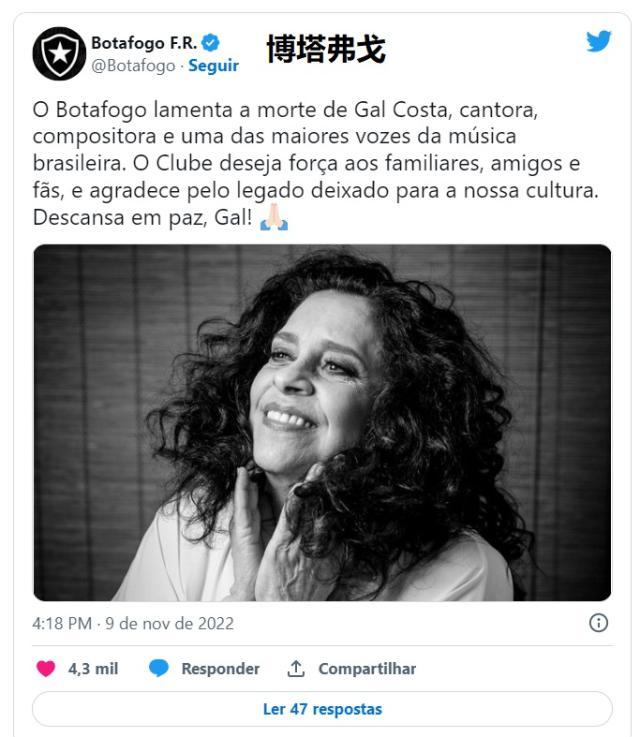Open Ler 47 respostas
Screen dimensions: 640x737
[x=322, y=709]
